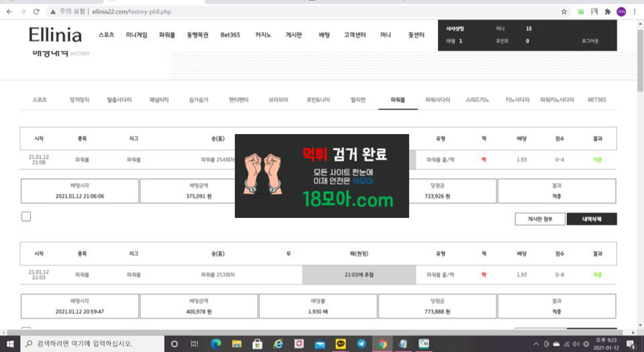644x352 pixels.
Task: Click the OneDrive cloud tray icon
Action: click(556, 344)
